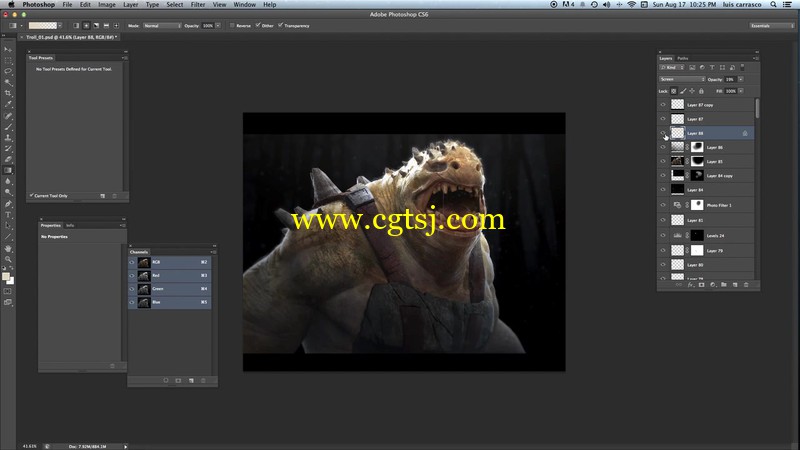Viewport: 800px width, 450px height.
Task: Select the Green channel row
Action: tap(169, 289)
